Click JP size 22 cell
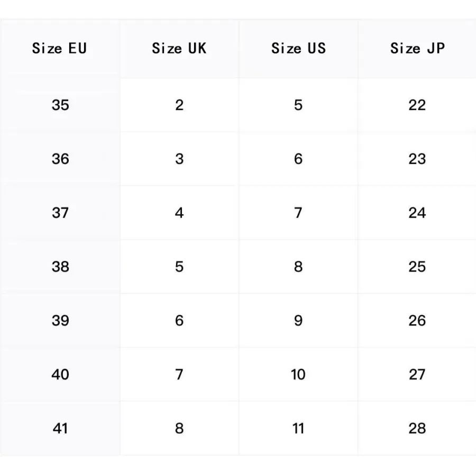Image resolution: width=476 pixels, height=476 pixels. 417,105
